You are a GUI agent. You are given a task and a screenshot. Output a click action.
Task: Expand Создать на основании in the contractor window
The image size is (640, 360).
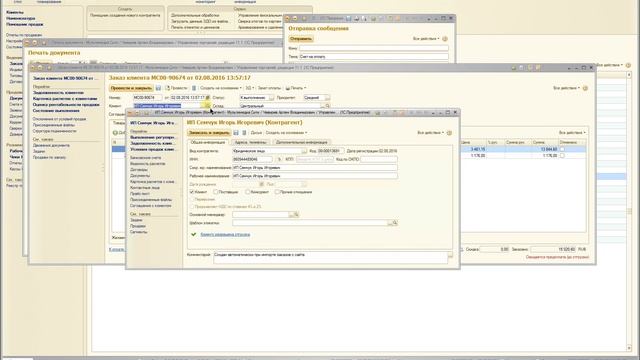click(x=286, y=133)
